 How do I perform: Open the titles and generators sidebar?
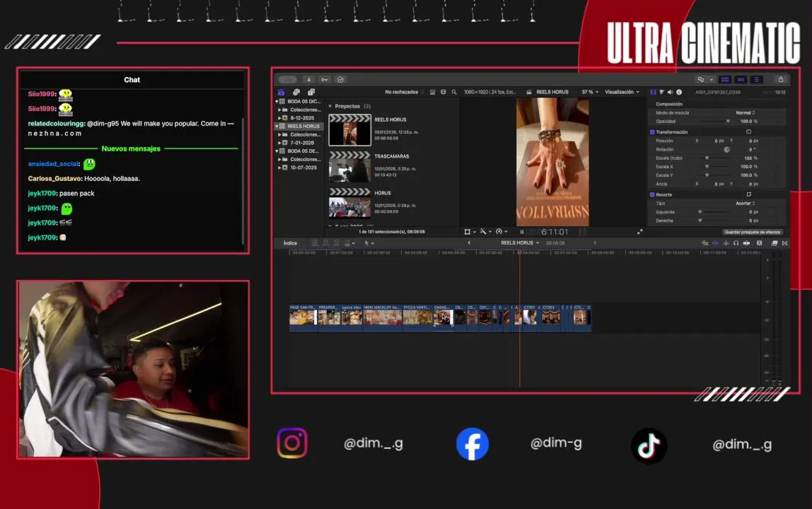click(x=311, y=92)
